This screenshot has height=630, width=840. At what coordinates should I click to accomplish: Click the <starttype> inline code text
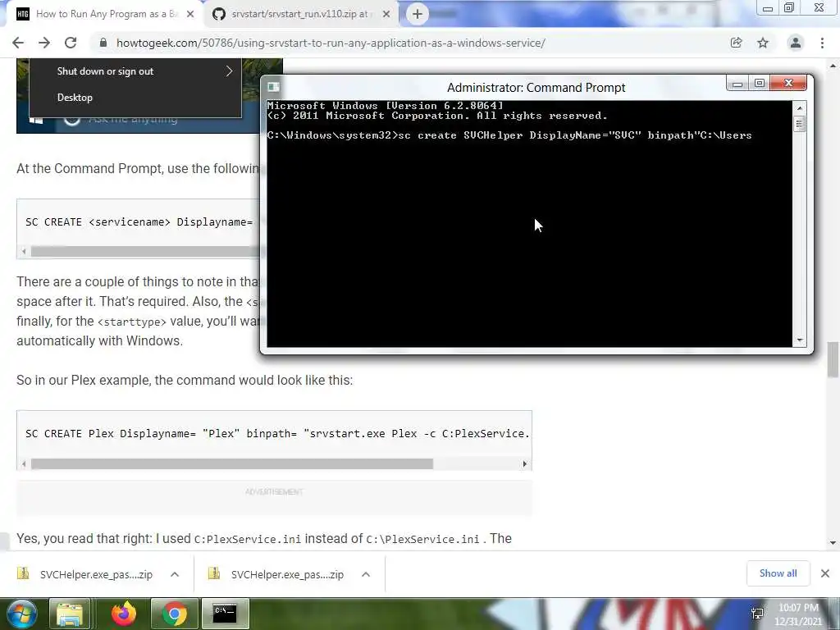pos(132,322)
